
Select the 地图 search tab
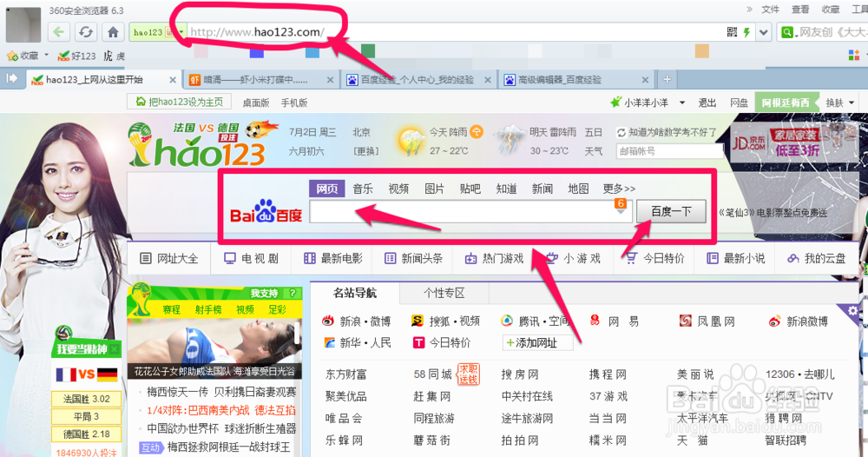[x=578, y=189]
